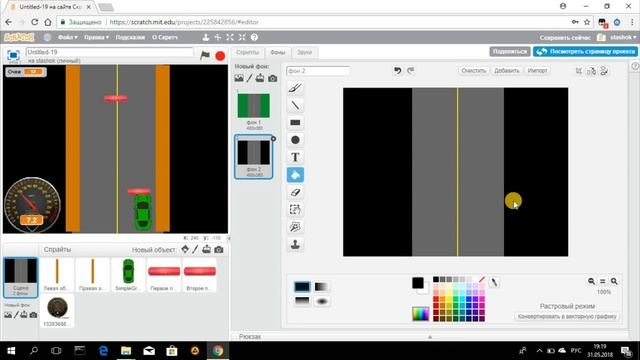Click the Duplicate stamp in top toolbar
640x360 pixels.
click(x=206, y=37)
